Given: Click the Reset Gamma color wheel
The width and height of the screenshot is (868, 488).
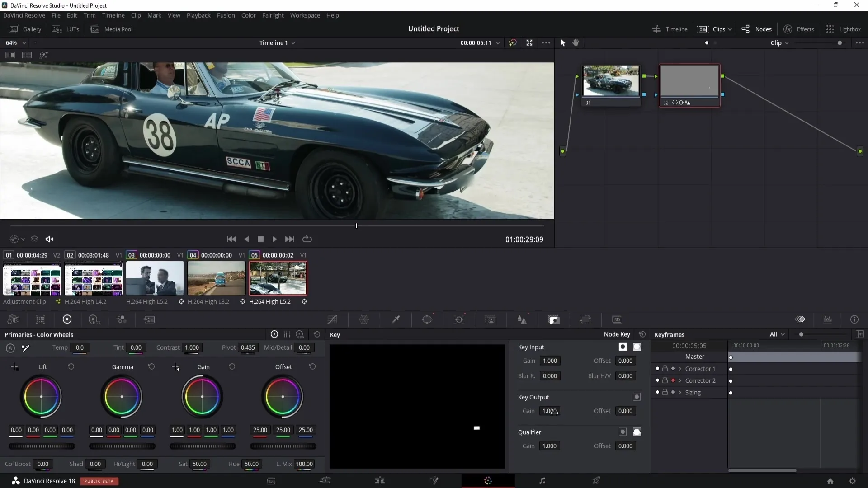Looking at the screenshot, I should click(151, 366).
